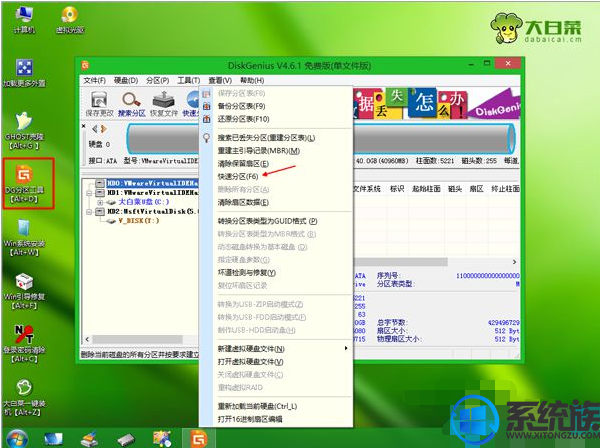
Task: Open 计算机 desktop icon
Action: 24,20
